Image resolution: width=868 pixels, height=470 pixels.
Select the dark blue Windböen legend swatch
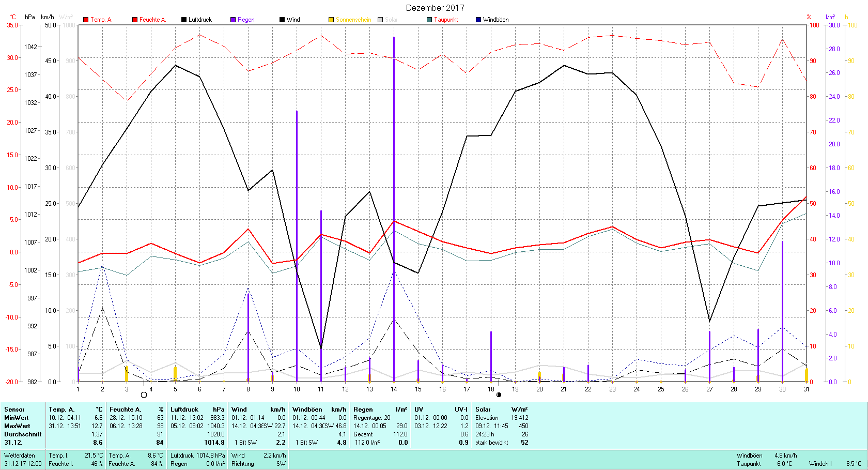pos(478,20)
